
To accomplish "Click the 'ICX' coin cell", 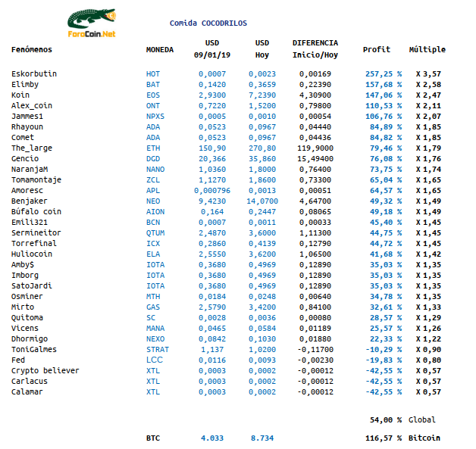I will click(x=153, y=244).
